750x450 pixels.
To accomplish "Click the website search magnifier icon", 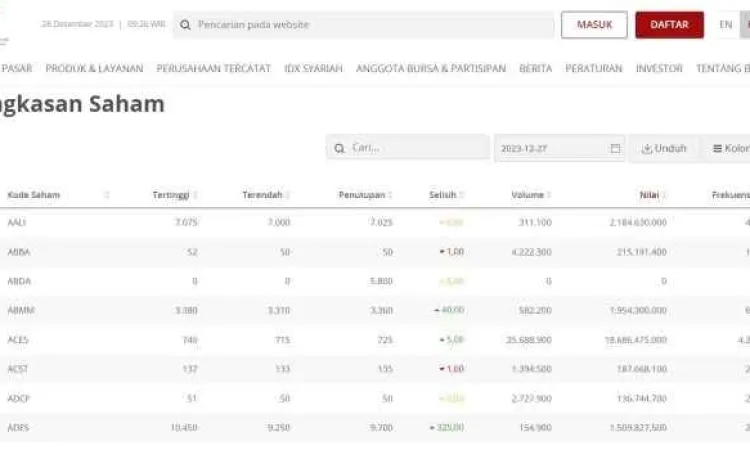I will coord(185,25).
